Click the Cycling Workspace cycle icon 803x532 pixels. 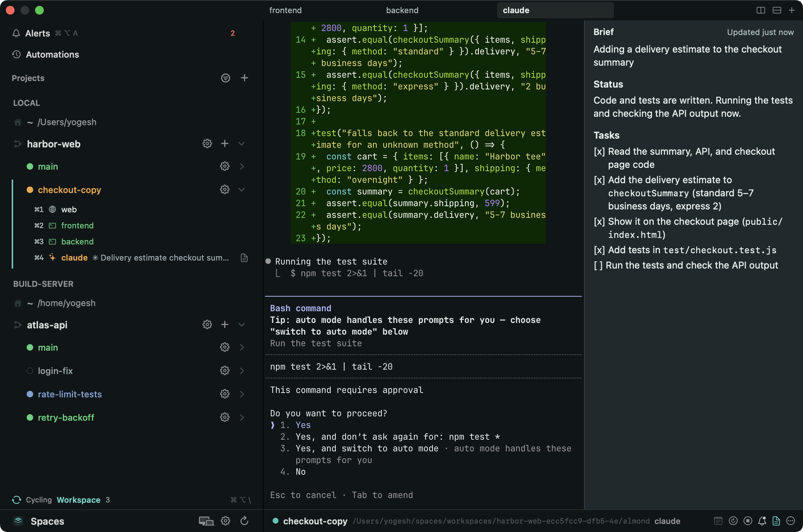pos(17,500)
